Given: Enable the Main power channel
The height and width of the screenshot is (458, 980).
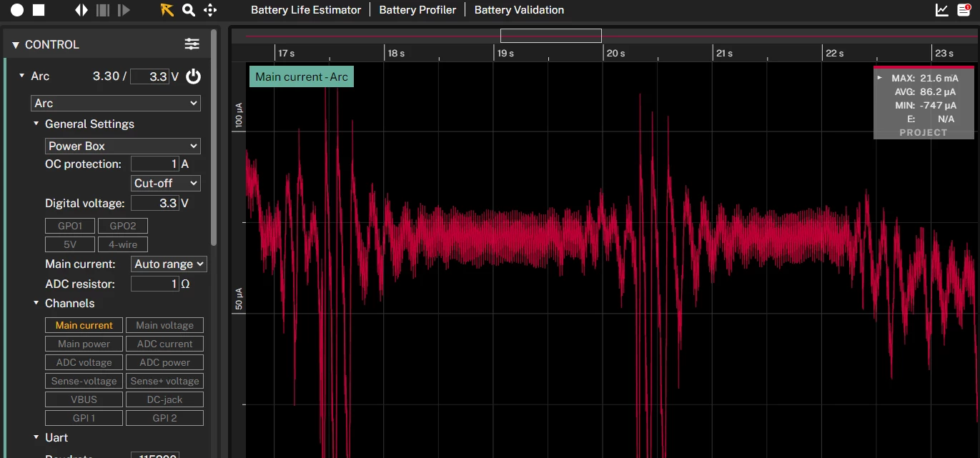Looking at the screenshot, I should 84,344.
